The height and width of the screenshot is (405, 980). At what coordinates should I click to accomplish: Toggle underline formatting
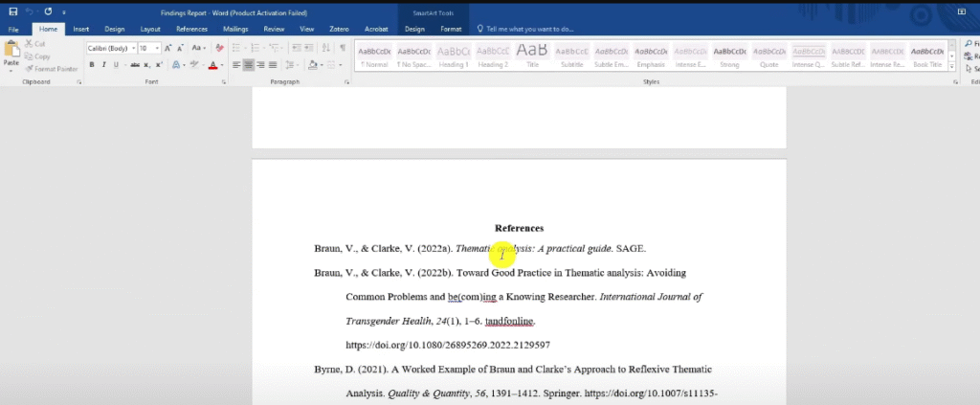116,64
